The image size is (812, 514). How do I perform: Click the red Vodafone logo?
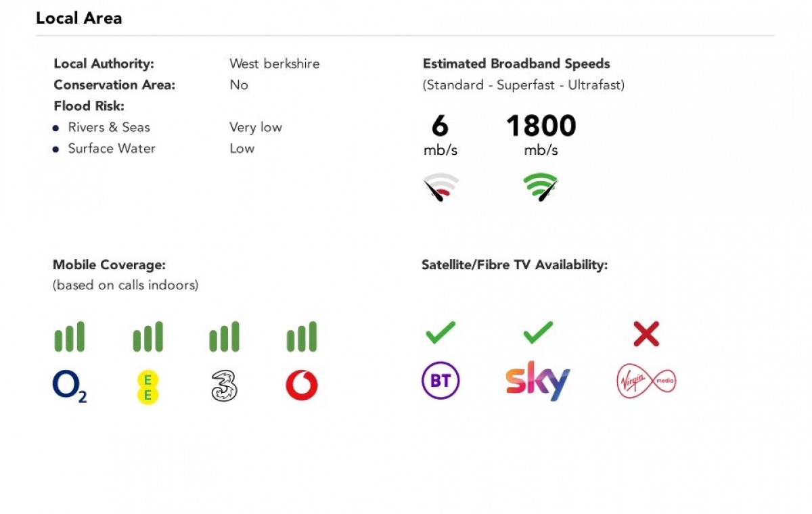(302, 385)
